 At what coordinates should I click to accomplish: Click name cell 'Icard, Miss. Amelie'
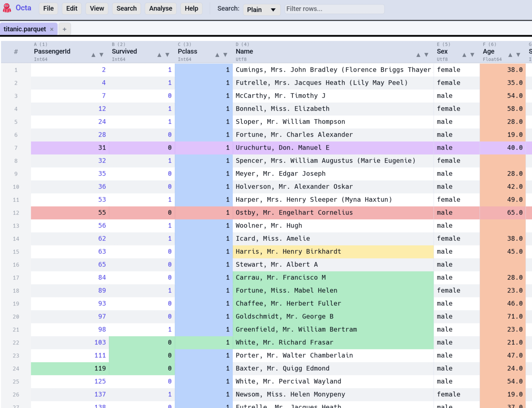pos(333,239)
